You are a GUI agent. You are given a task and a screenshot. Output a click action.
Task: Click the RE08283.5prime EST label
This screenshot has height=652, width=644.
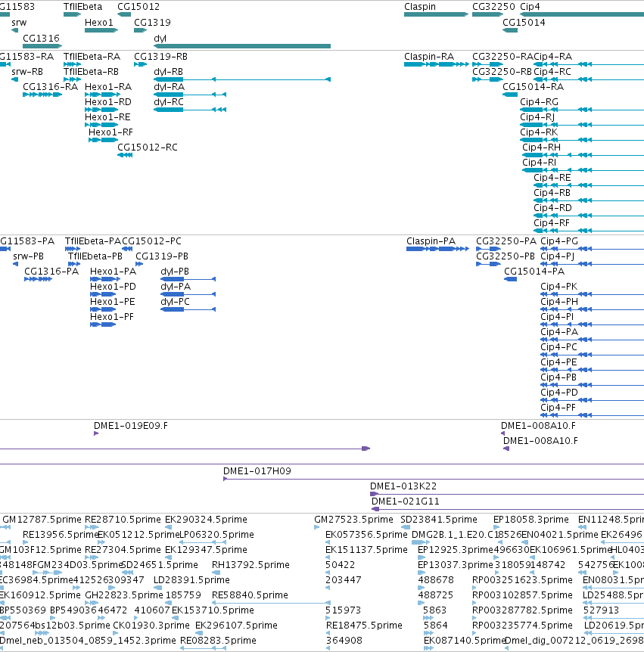point(218,641)
